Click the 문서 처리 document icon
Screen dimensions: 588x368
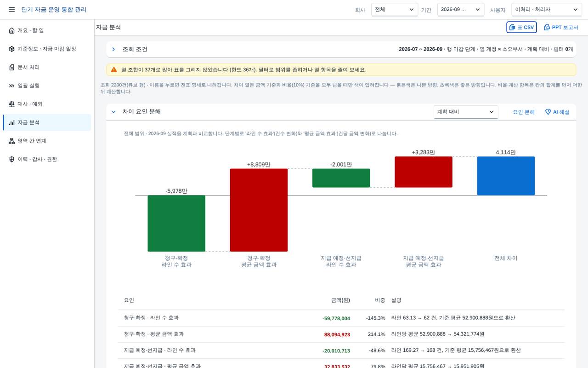tap(12, 67)
